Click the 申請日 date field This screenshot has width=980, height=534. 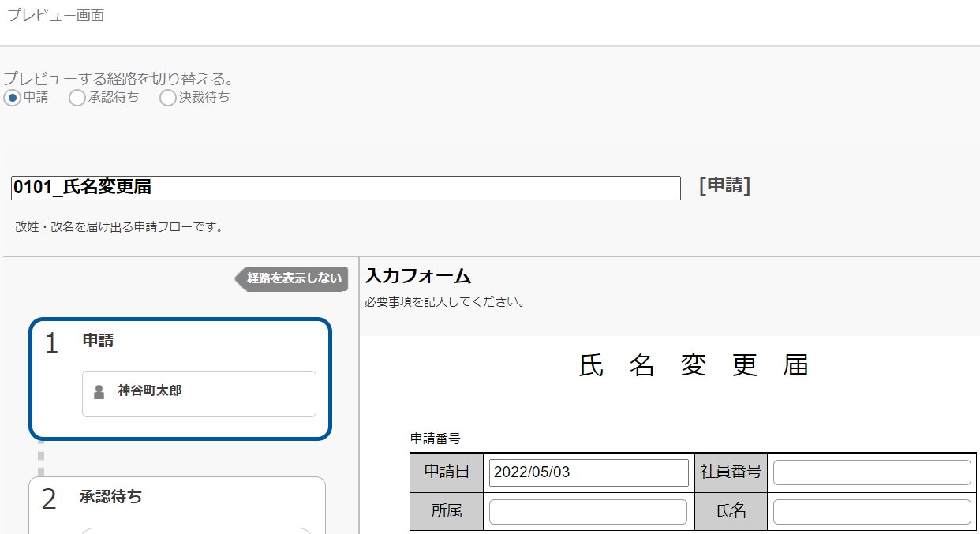point(589,472)
